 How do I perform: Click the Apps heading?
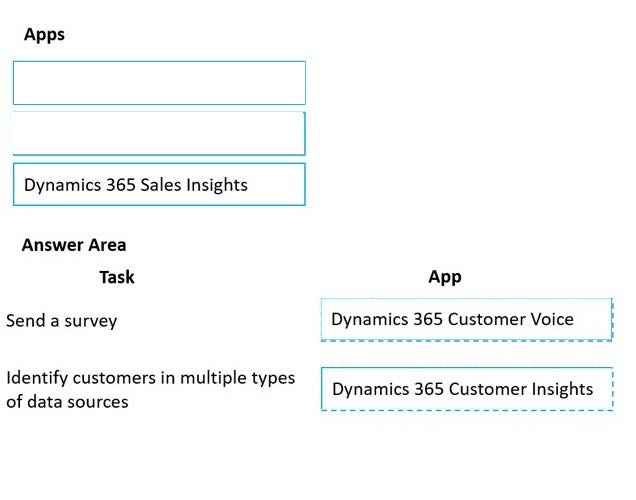click(44, 35)
